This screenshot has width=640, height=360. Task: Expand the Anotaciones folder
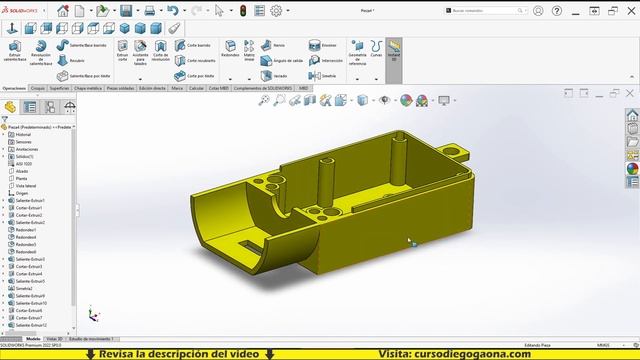(x=3, y=149)
